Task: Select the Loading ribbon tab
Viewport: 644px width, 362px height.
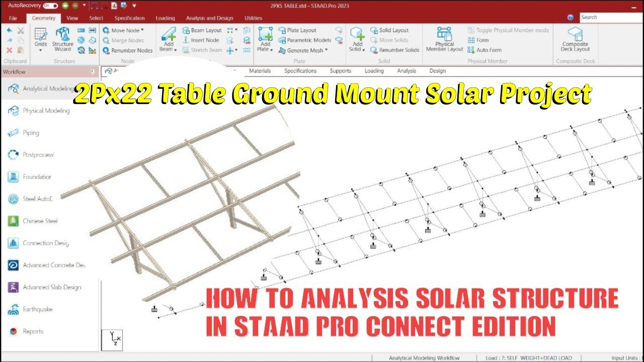Action: [x=165, y=18]
